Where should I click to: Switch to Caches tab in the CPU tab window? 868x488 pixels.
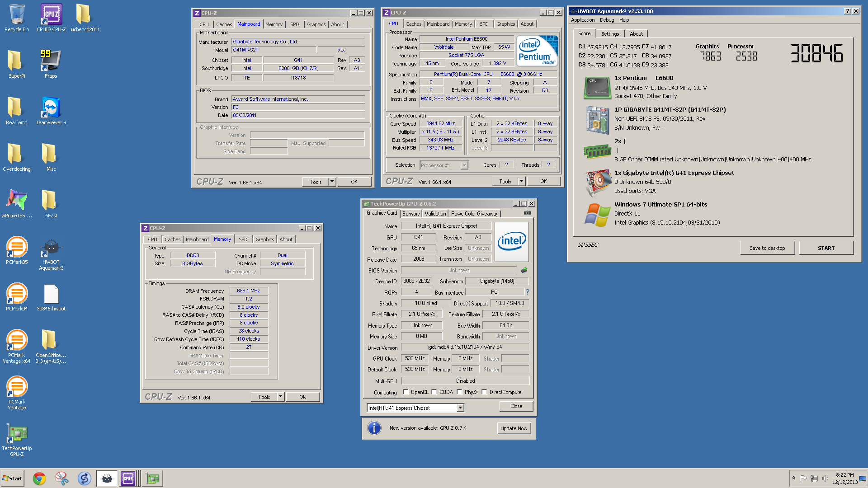click(413, 24)
